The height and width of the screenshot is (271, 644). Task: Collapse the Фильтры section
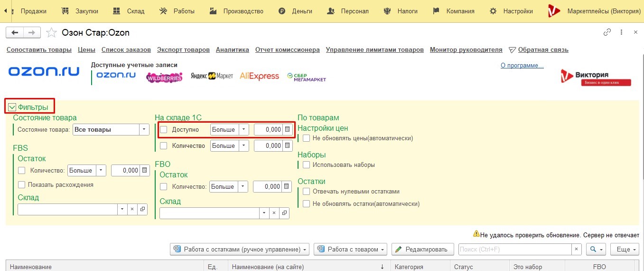click(12, 107)
